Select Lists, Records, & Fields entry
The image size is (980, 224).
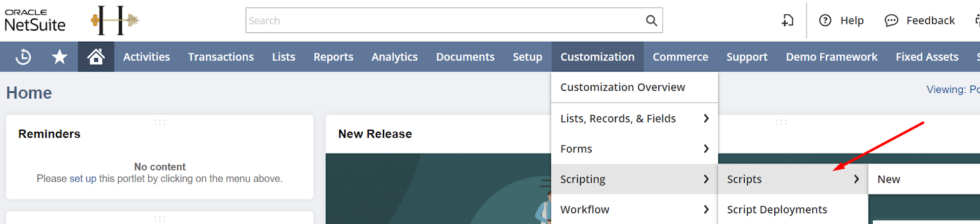coord(635,119)
